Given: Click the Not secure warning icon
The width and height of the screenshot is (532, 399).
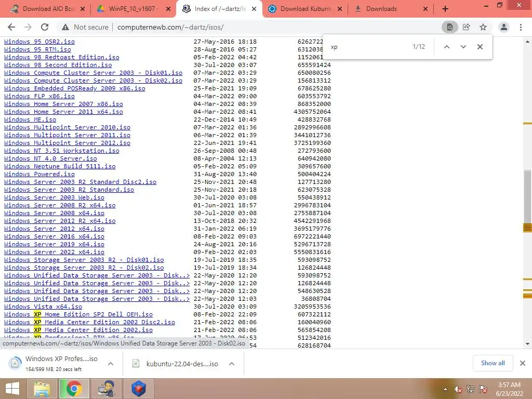Looking at the screenshot, I should 65,27.
